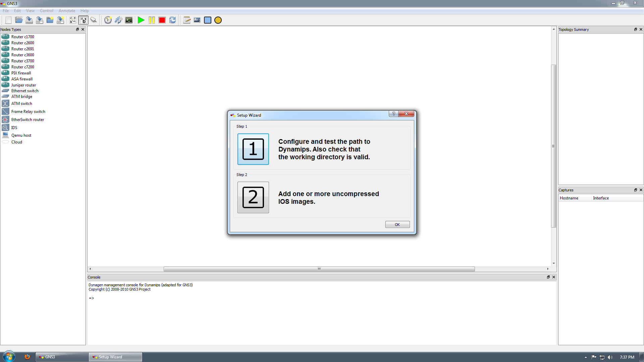
Task: Select ATM bridge node type
Action: [x=43, y=97]
